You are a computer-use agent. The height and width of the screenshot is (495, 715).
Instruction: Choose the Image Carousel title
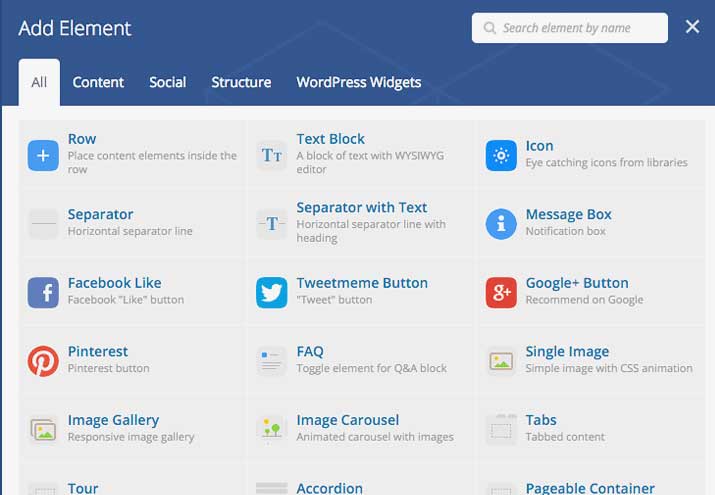347,420
